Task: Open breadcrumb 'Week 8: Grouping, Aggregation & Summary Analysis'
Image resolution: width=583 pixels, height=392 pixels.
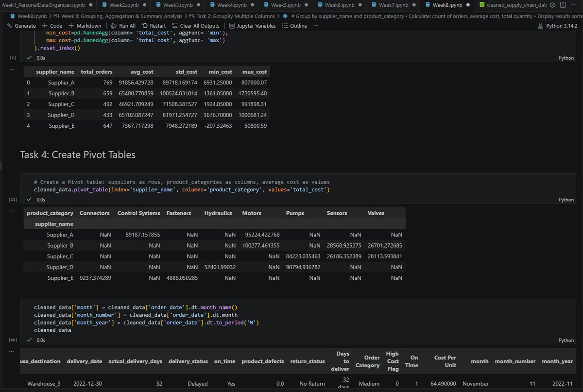Action: [117, 16]
